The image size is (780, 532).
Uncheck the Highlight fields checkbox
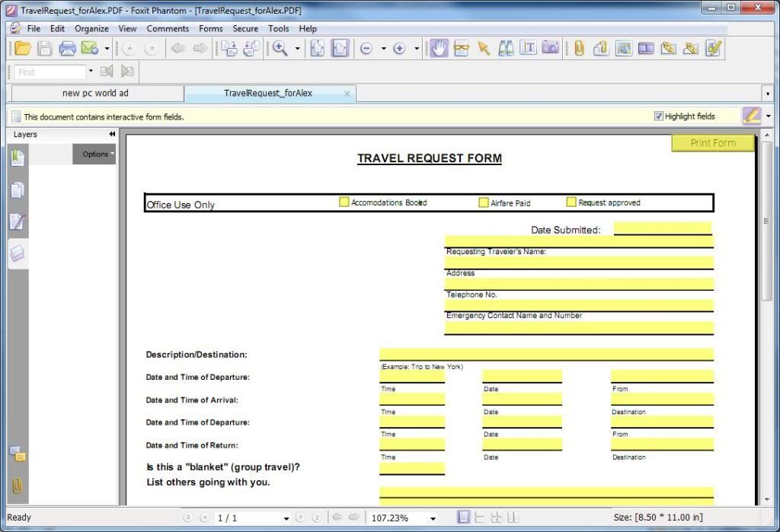tap(659, 116)
